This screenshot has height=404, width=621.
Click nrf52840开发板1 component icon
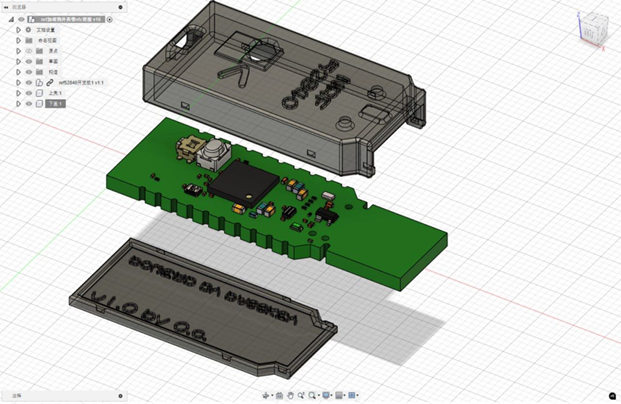(x=39, y=82)
